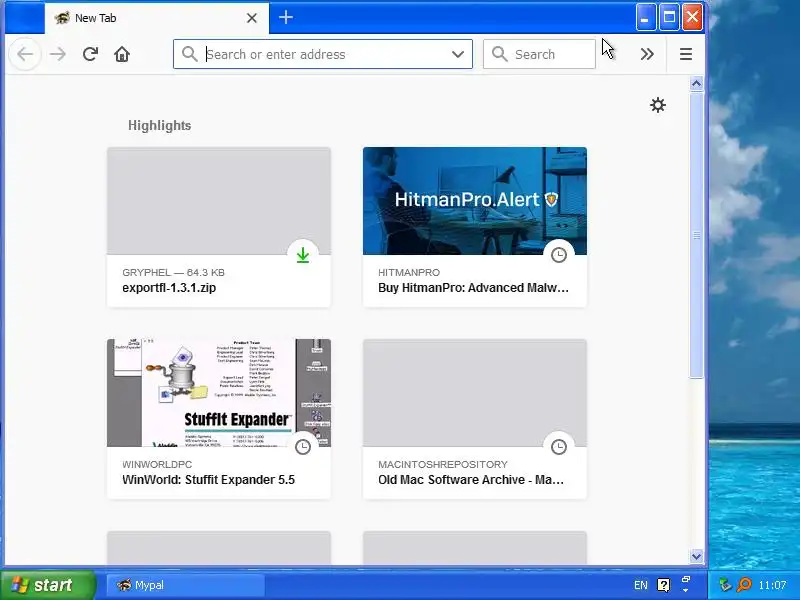Screen dimensions: 800x600
Task: Click the history clock on WinWorld card
Action: click(x=303, y=447)
